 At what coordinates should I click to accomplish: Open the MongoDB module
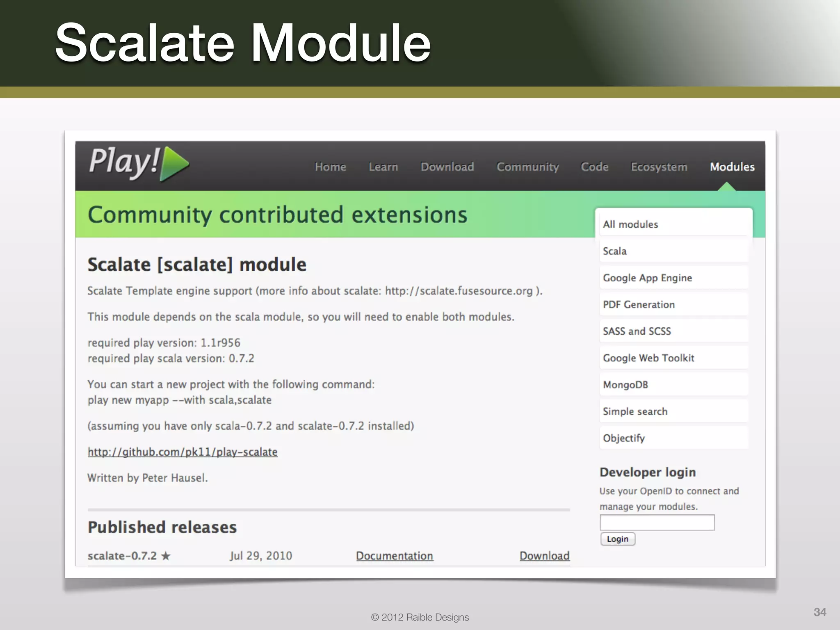pos(674,385)
